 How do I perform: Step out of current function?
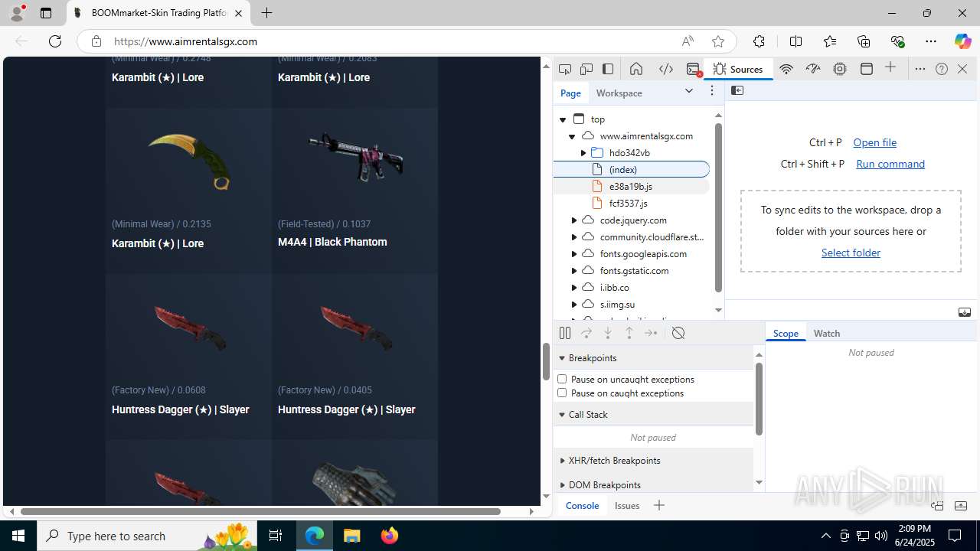(629, 333)
